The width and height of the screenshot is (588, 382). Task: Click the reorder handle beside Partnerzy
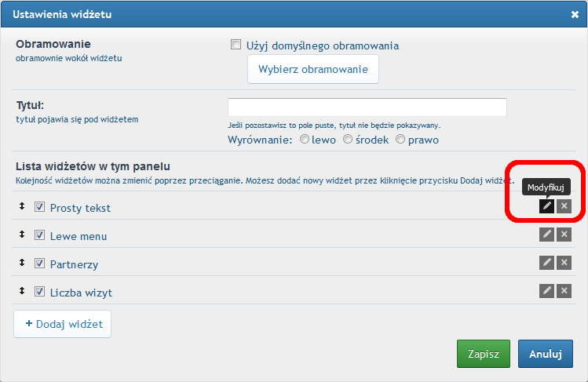click(x=22, y=263)
